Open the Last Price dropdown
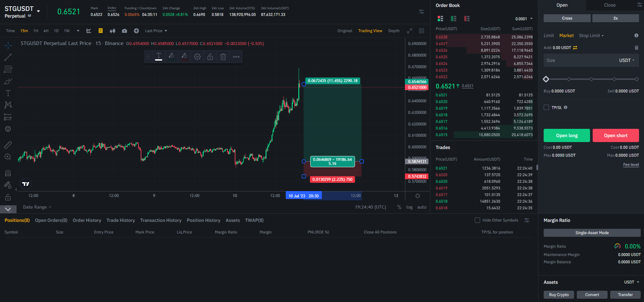 [x=156, y=31]
